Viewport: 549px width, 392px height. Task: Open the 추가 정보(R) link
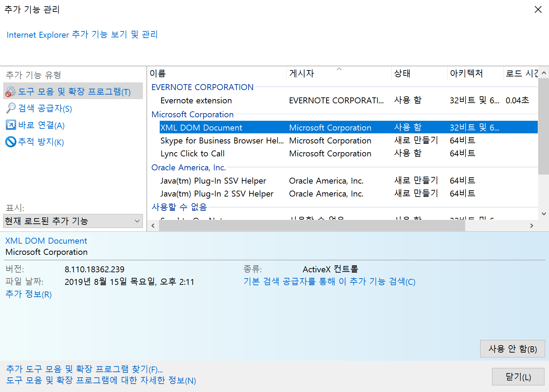tap(29, 294)
